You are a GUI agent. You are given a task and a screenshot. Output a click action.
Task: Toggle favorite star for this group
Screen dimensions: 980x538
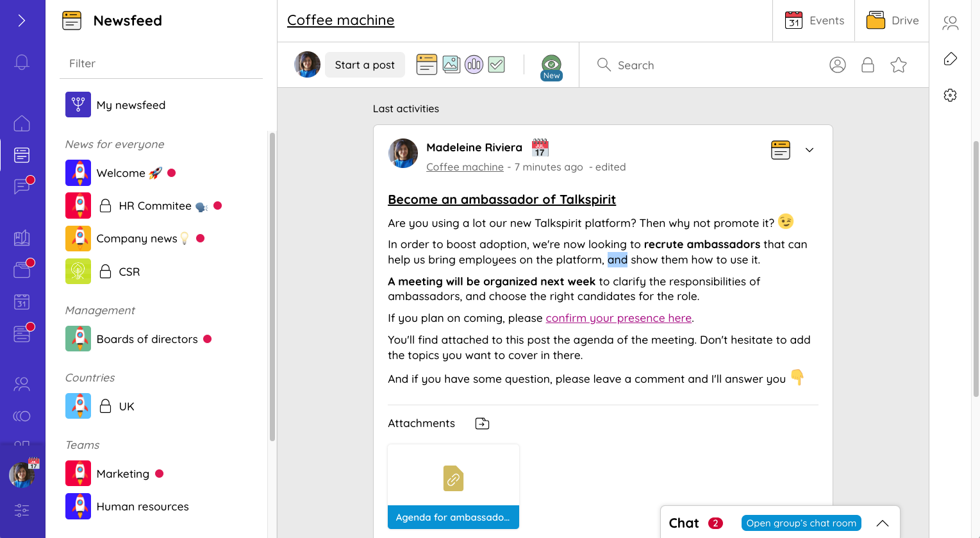(899, 65)
